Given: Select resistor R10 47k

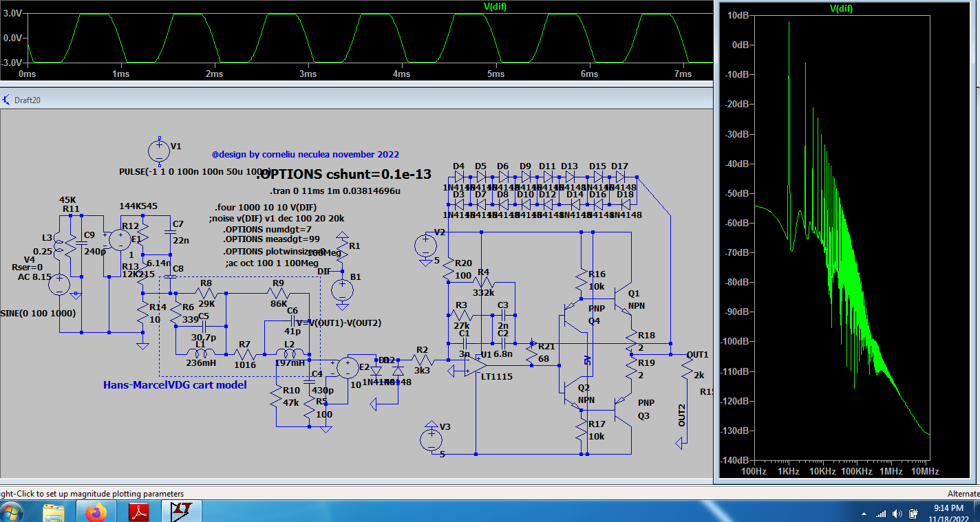Looking at the screenshot, I should [x=275, y=398].
